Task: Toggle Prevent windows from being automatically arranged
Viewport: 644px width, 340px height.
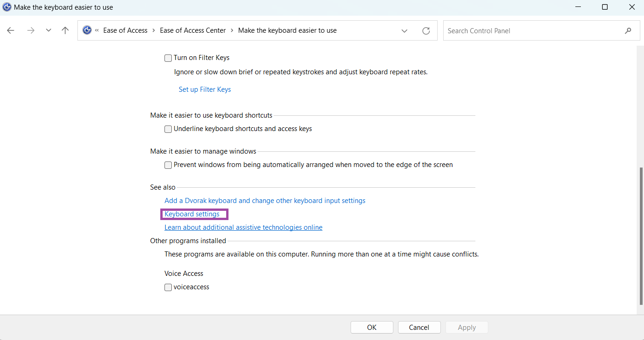Action: pyautogui.click(x=168, y=165)
